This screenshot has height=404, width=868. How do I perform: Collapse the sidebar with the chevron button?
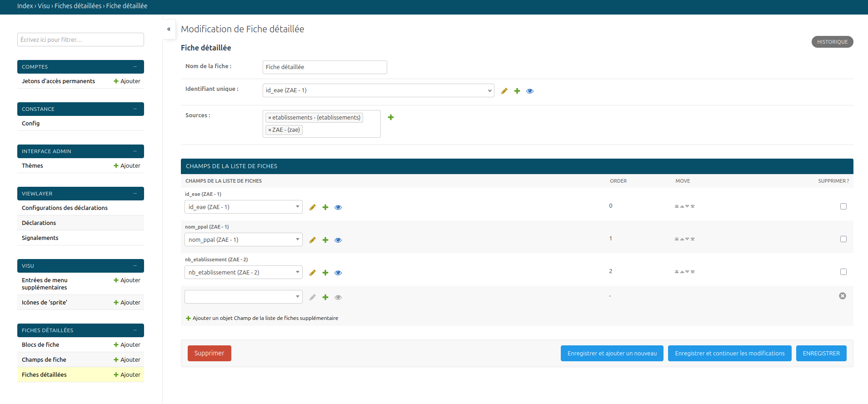click(169, 29)
